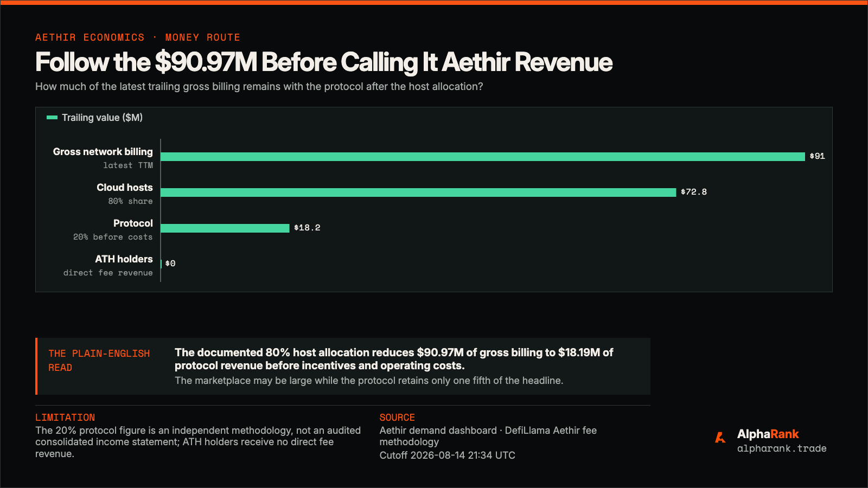Click the "marketplace may be large" sentence
This screenshot has width=868, height=488.
[369, 381]
